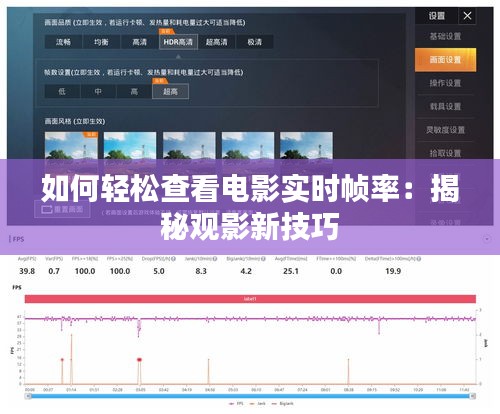The image size is (500, 414).
Task: Choose the first picture style thumbnail
Action: pyautogui.click(x=71, y=146)
